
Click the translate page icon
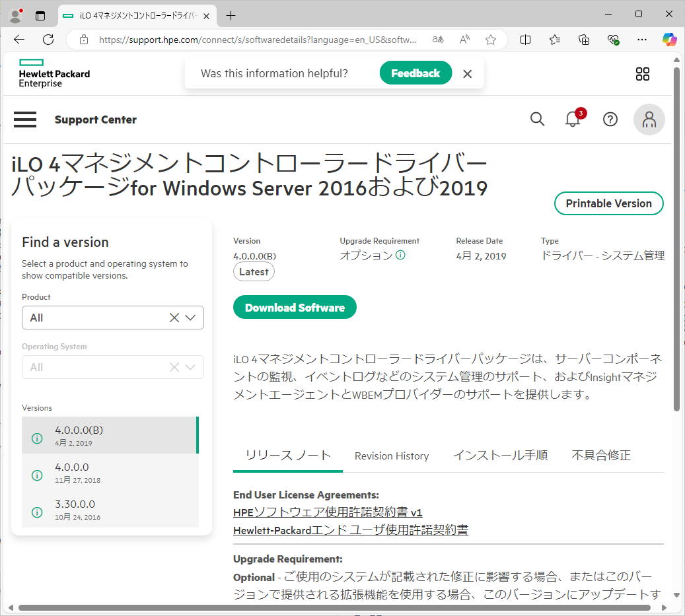[x=438, y=40]
